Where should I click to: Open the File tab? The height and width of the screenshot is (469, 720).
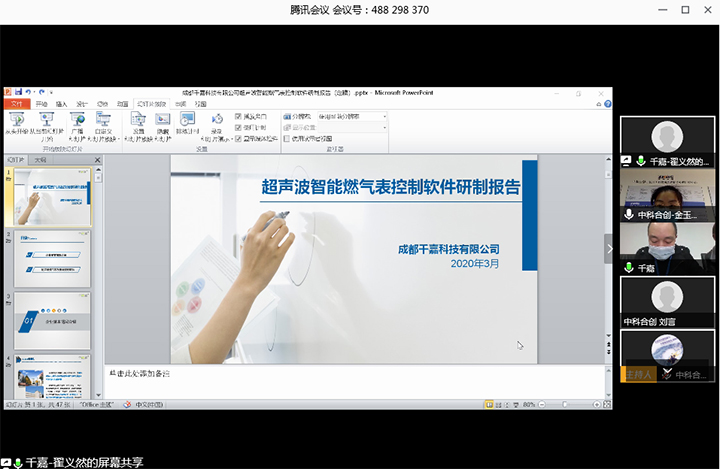tap(17, 103)
